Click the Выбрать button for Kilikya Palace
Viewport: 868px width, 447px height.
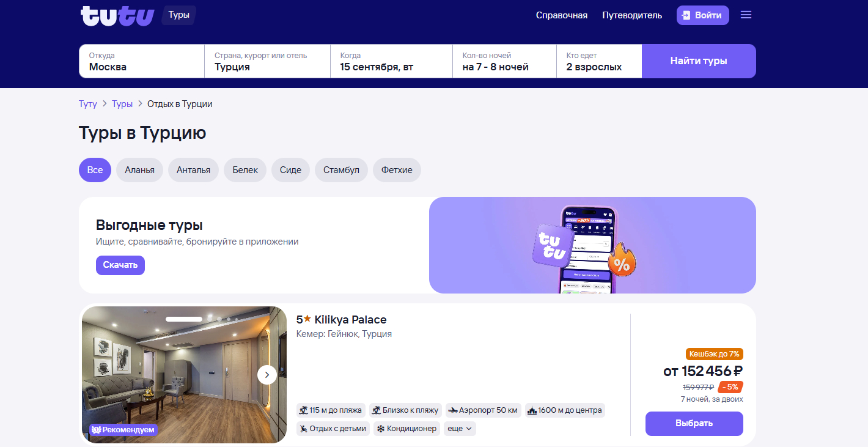point(694,424)
